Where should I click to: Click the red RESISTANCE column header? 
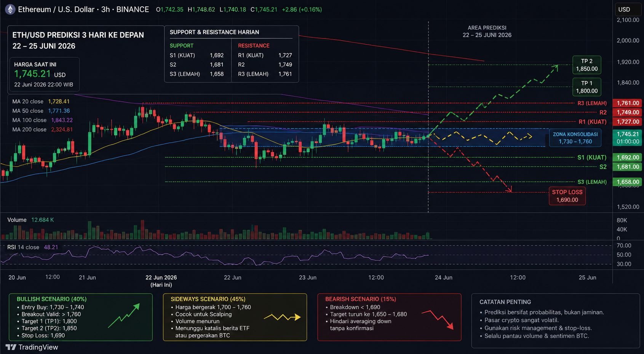254,46
